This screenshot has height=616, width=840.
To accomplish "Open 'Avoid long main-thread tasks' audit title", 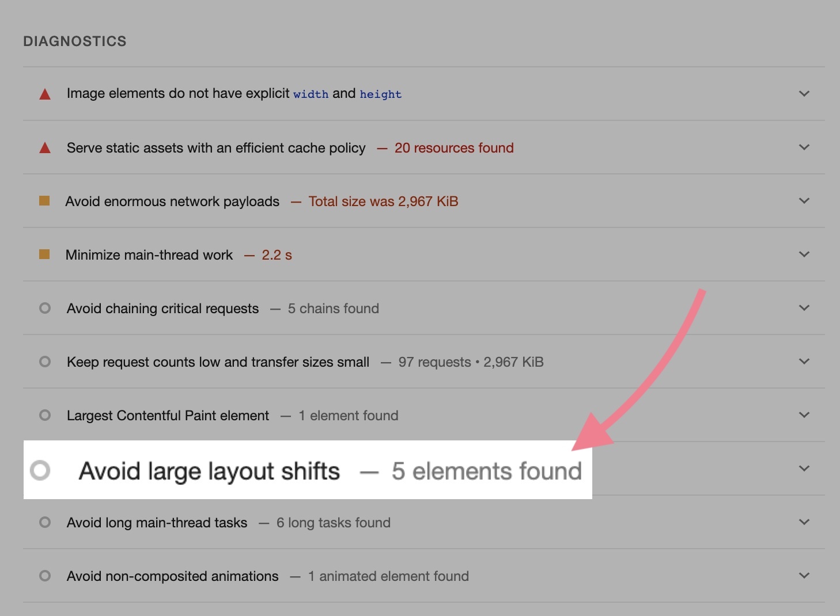I will coord(157,523).
